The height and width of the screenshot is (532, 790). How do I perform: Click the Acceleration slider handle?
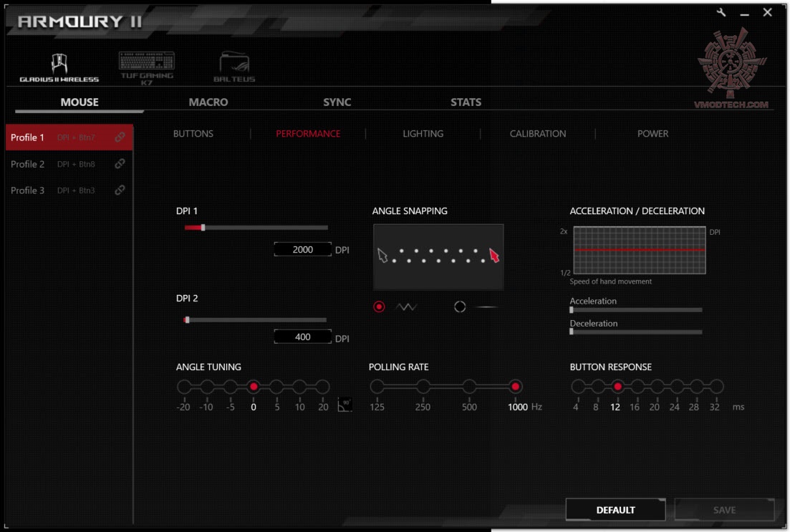(x=572, y=310)
